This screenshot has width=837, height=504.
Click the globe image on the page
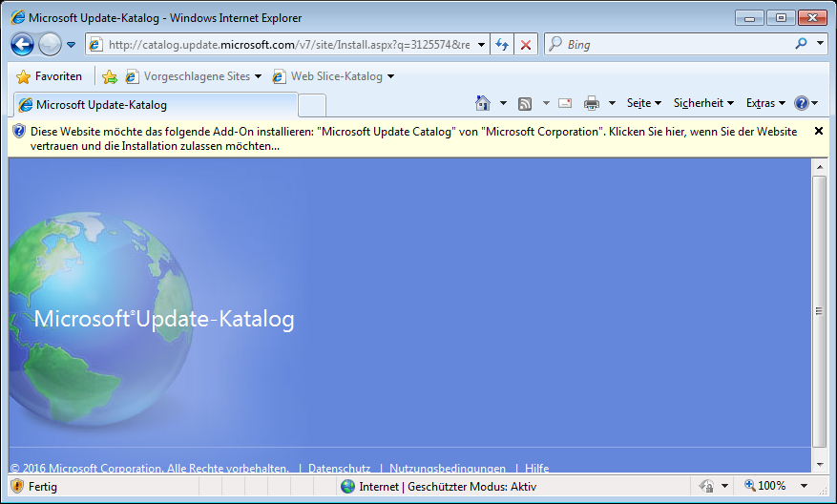click(x=100, y=319)
